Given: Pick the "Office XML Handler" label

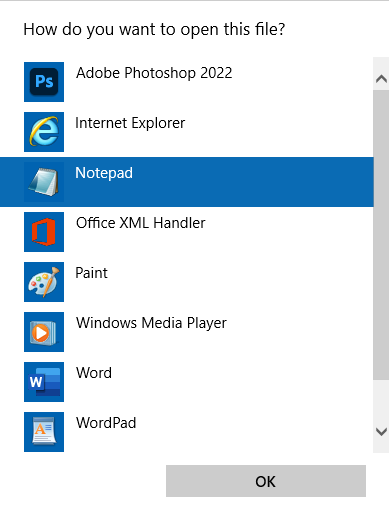Looking at the screenshot, I should click(x=141, y=223).
